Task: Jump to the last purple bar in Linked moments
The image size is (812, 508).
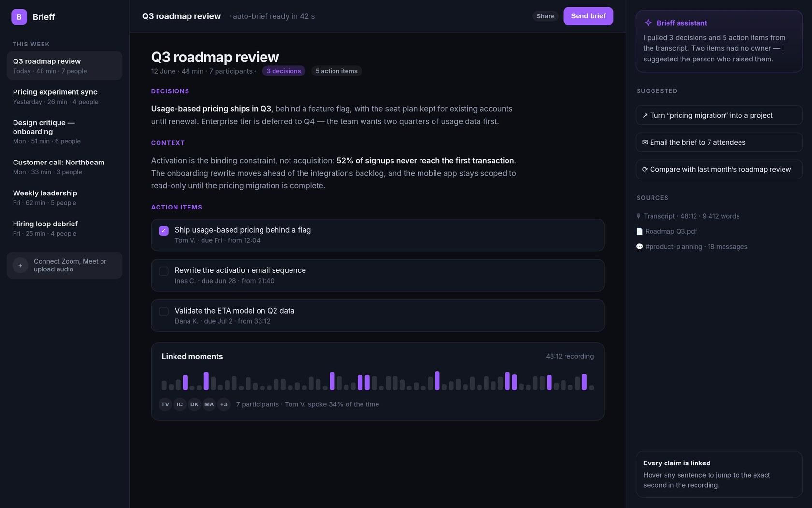Action: 584,382
